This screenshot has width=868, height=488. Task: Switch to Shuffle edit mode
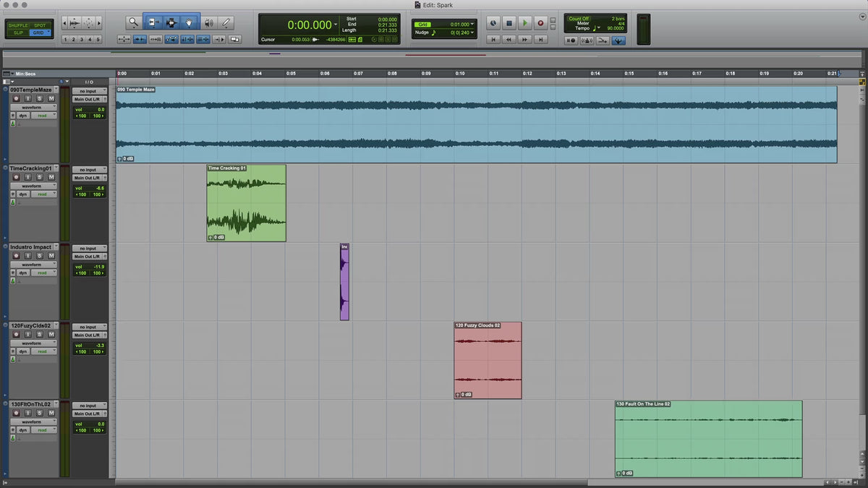[x=18, y=25]
